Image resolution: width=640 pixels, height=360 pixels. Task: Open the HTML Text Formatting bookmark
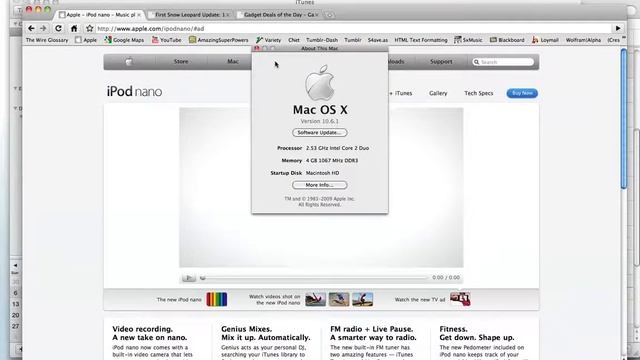click(x=421, y=40)
